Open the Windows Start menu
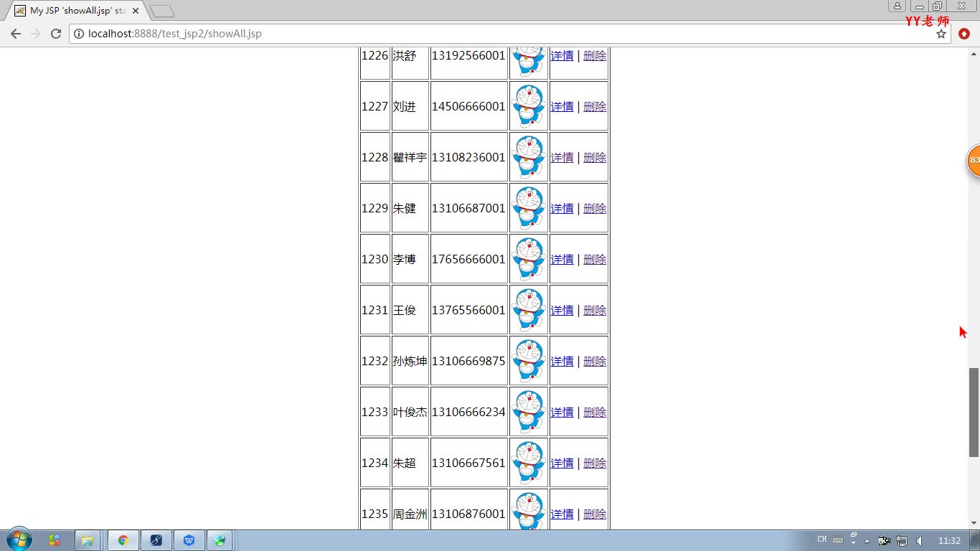The image size is (980, 551). [19, 540]
